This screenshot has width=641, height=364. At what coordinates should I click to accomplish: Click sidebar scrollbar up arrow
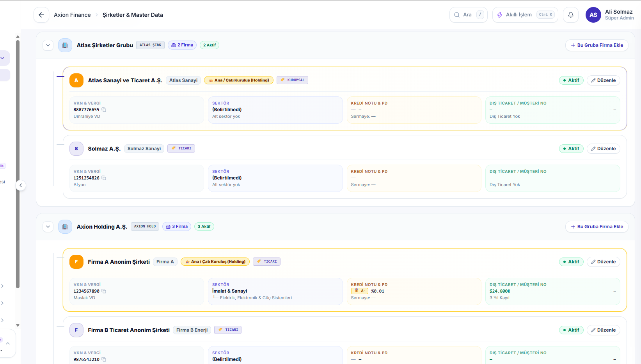pyautogui.click(x=18, y=37)
